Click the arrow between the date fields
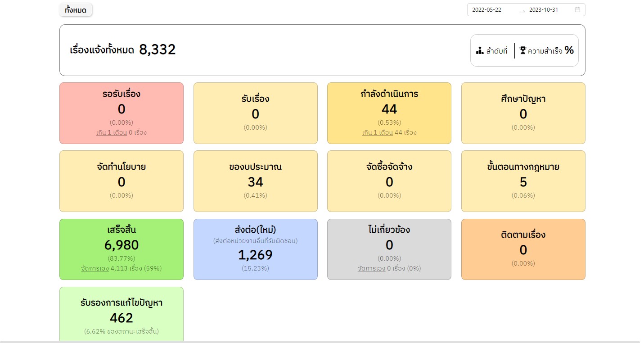This screenshot has height=343, width=644. (522, 10)
